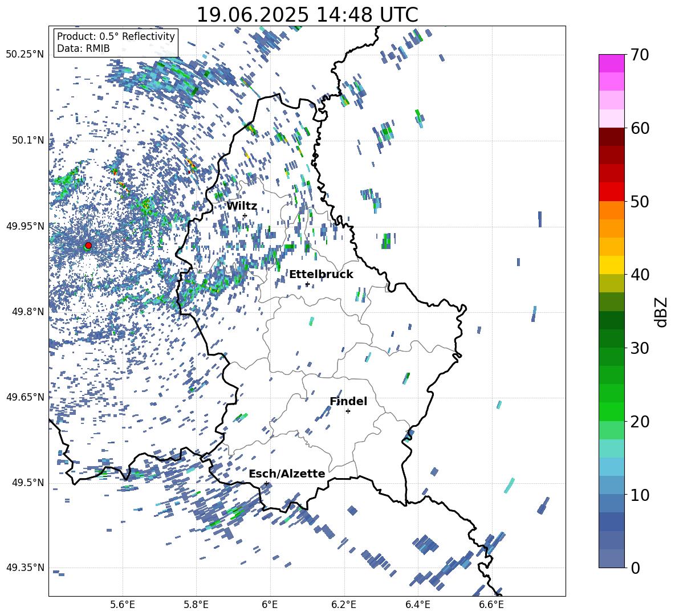Click the bright green colorbar segment at 20
The image size is (675, 616).
pos(612,411)
